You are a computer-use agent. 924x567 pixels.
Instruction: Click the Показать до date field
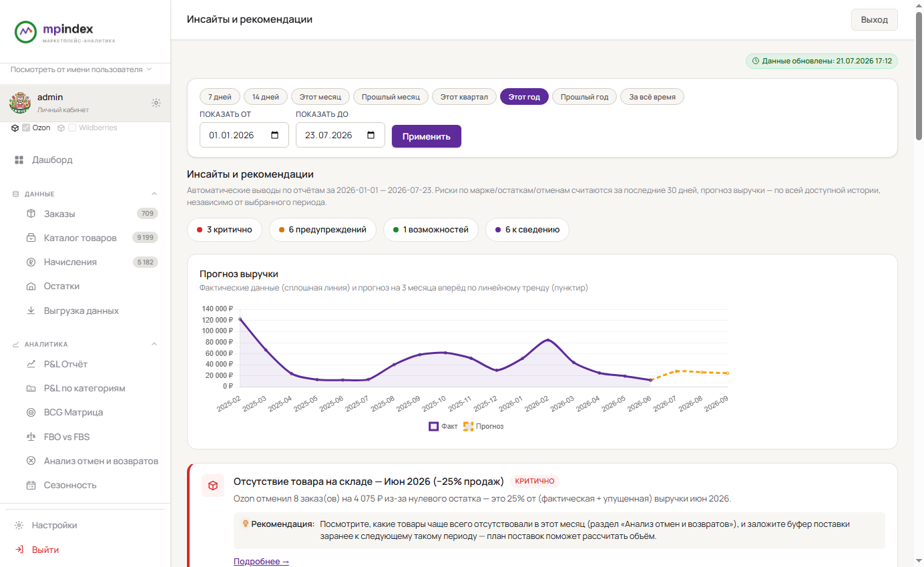coord(340,135)
